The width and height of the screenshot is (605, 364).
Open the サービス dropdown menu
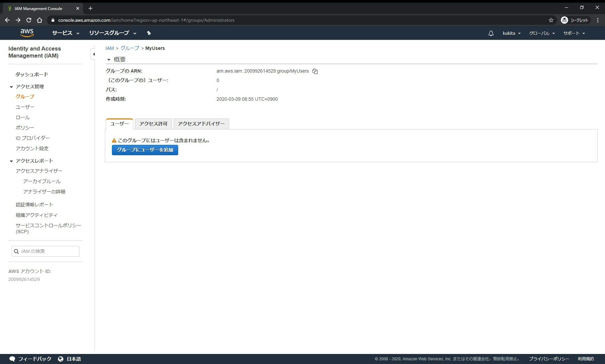[x=66, y=33]
